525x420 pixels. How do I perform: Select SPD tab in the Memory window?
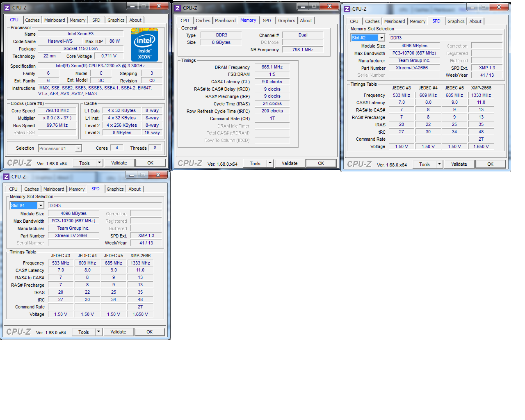(267, 21)
